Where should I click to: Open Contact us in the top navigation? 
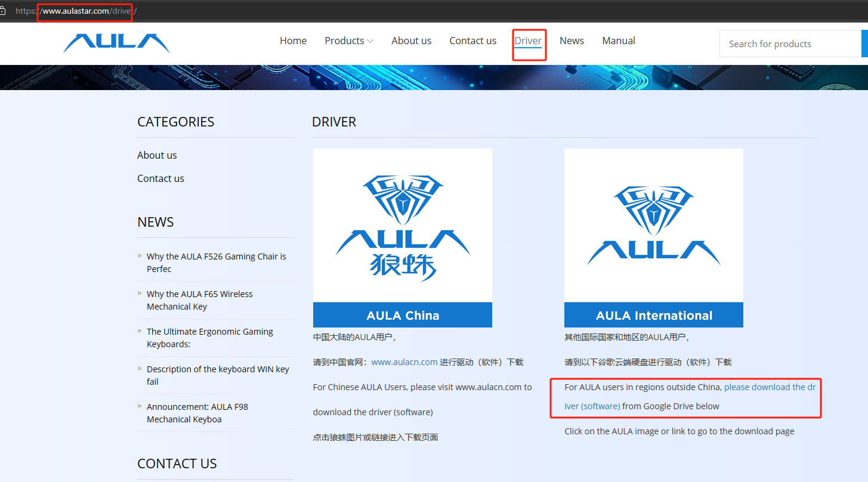pos(472,41)
